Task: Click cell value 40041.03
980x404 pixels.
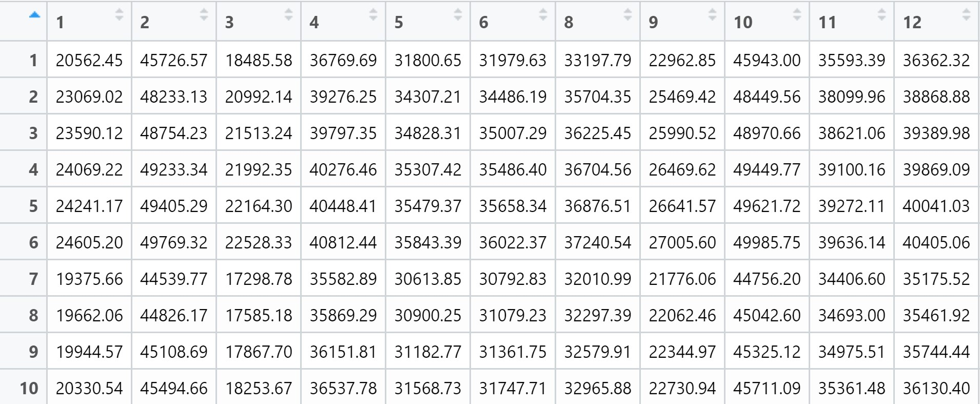Action: (936, 206)
